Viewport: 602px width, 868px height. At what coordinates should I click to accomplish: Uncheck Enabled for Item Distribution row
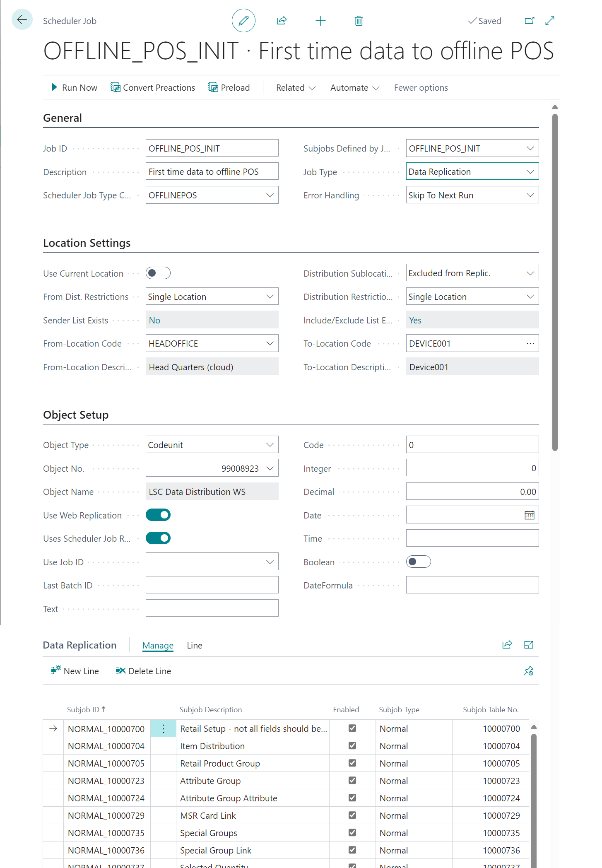tap(352, 746)
